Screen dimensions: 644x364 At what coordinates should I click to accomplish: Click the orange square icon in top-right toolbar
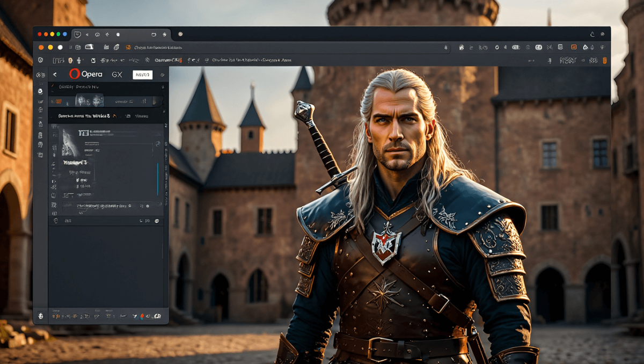click(574, 47)
